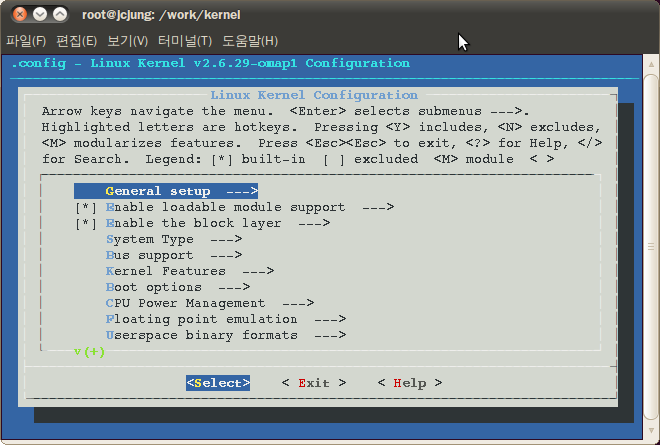660x445 pixels.
Task: Open CPU Power Management submenu
Action: pos(210,303)
